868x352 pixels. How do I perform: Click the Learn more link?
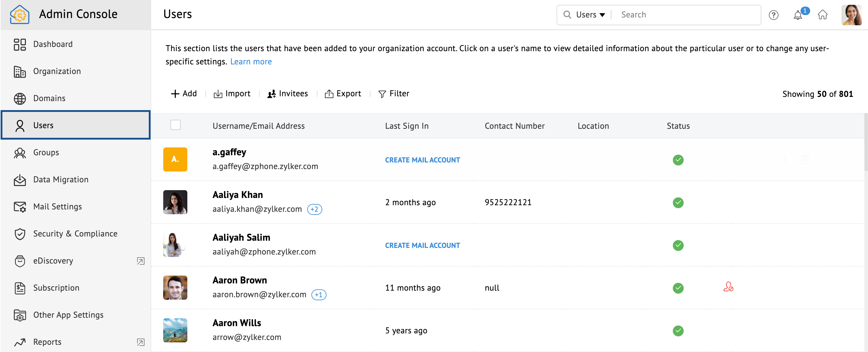point(251,62)
